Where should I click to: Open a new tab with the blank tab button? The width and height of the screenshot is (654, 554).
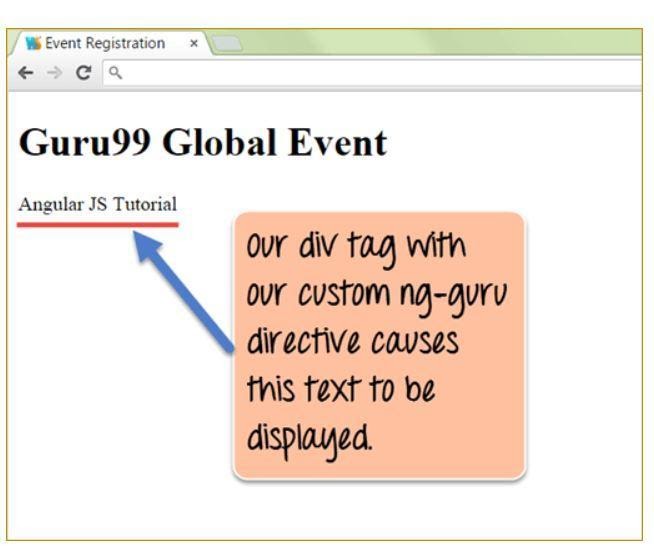227,45
